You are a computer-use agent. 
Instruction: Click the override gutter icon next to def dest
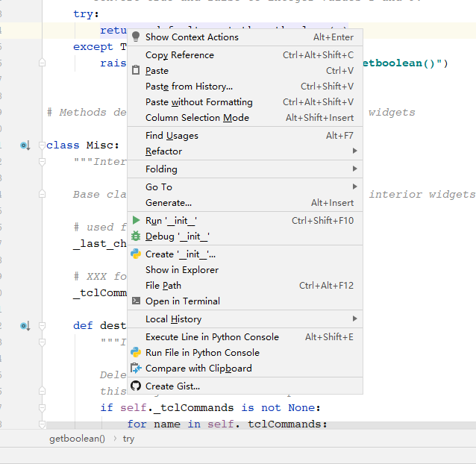tap(25, 326)
